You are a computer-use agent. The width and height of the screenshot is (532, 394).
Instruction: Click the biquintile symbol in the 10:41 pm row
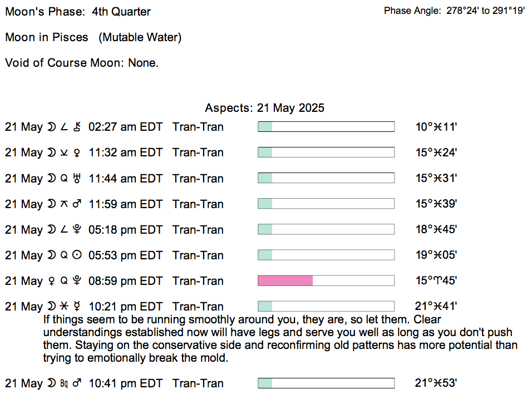[64, 383]
